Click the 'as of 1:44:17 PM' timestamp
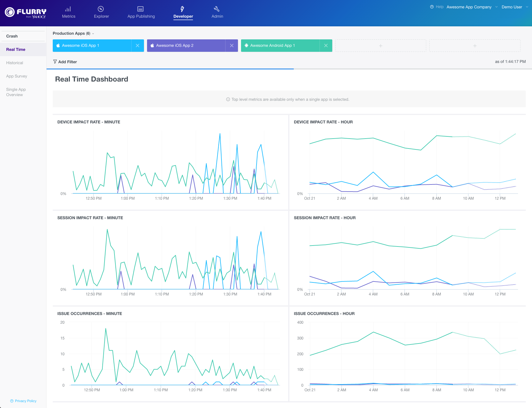 tap(510, 62)
